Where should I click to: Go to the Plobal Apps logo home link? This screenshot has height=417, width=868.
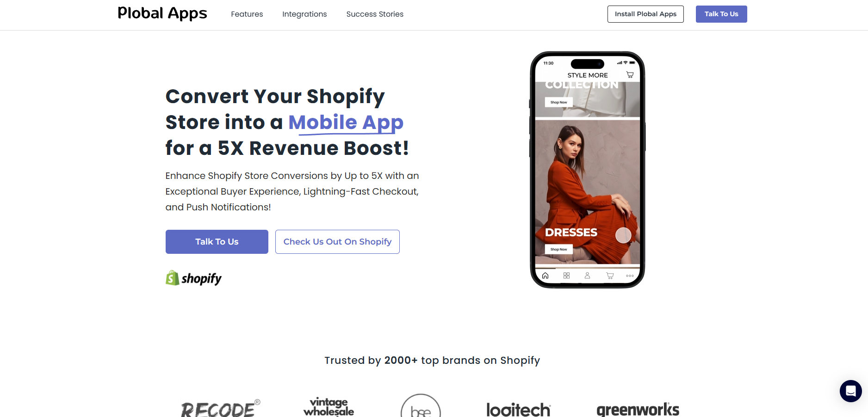tap(162, 13)
